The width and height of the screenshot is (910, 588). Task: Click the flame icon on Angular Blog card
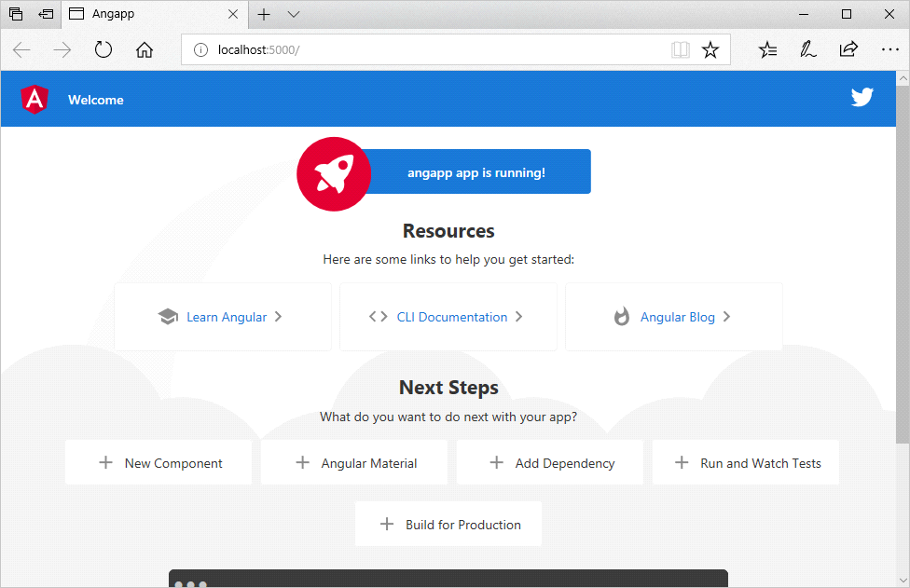point(621,316)
